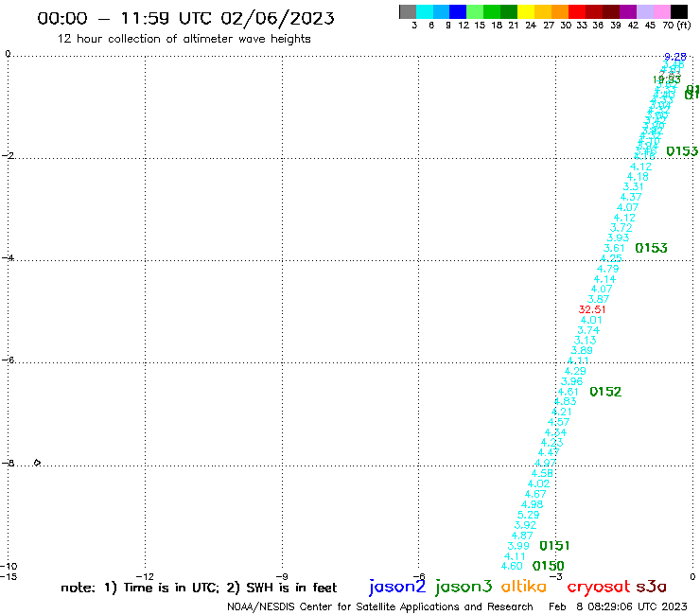Select the purple legend swatch
The image size is (700, 615).
(628, 11)
